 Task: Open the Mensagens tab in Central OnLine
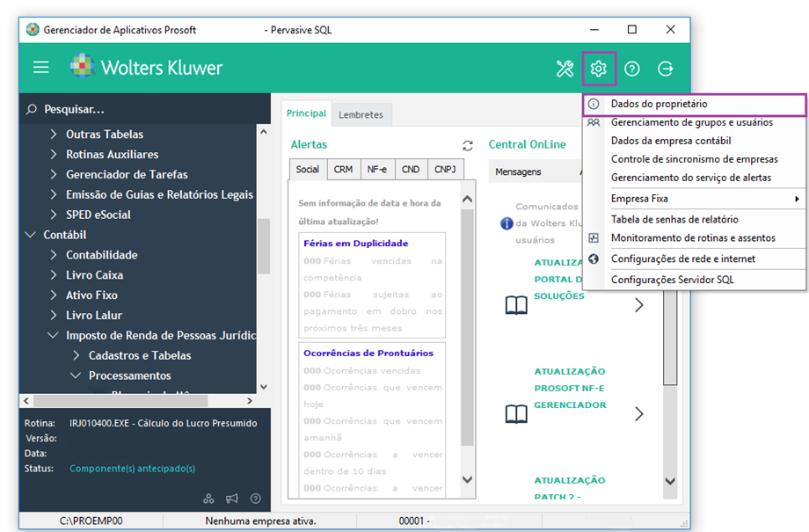pos(519,171)
